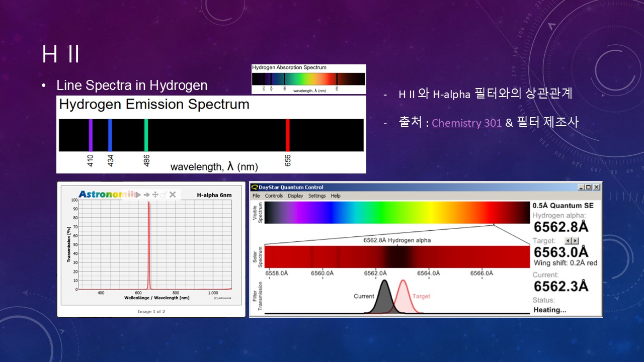Click the 'Wing shift: 0.2Å red' text
644x362 pixels.
tap(566, 263)
